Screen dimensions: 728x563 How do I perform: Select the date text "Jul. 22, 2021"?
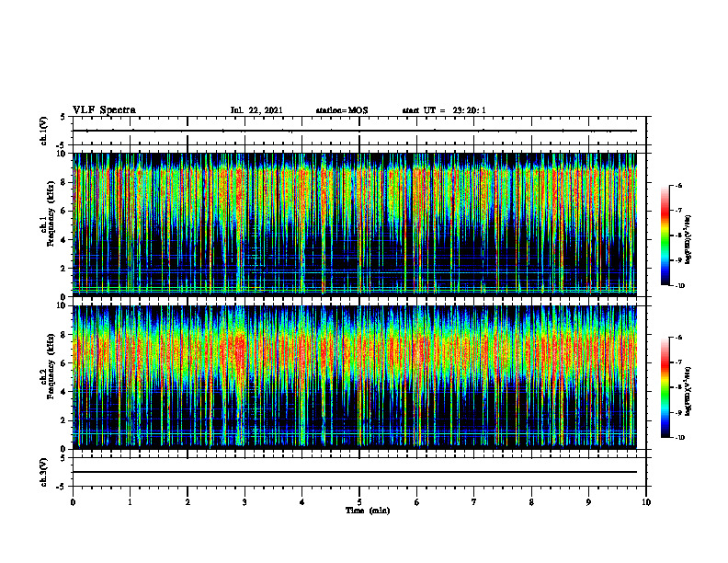coord(256,110)
